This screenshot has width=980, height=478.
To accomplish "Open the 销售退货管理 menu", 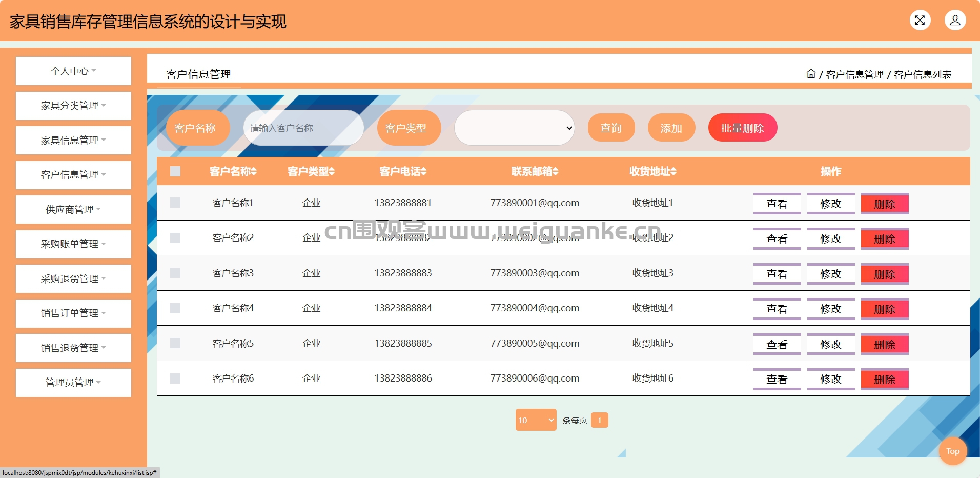I will pos(73,348).
